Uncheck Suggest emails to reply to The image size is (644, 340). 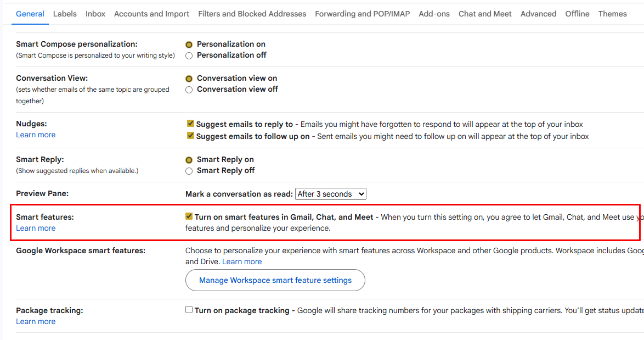[x=190, y=124]
